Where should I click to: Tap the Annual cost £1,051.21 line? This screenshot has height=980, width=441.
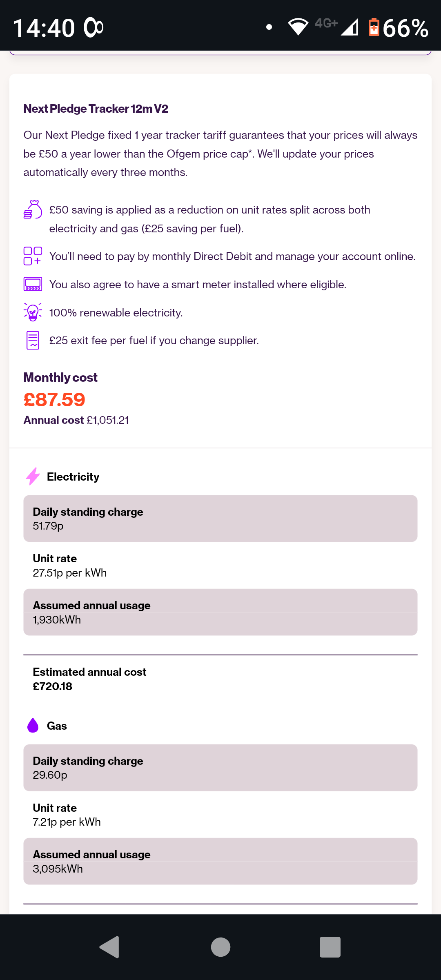(x=76, y=420)
